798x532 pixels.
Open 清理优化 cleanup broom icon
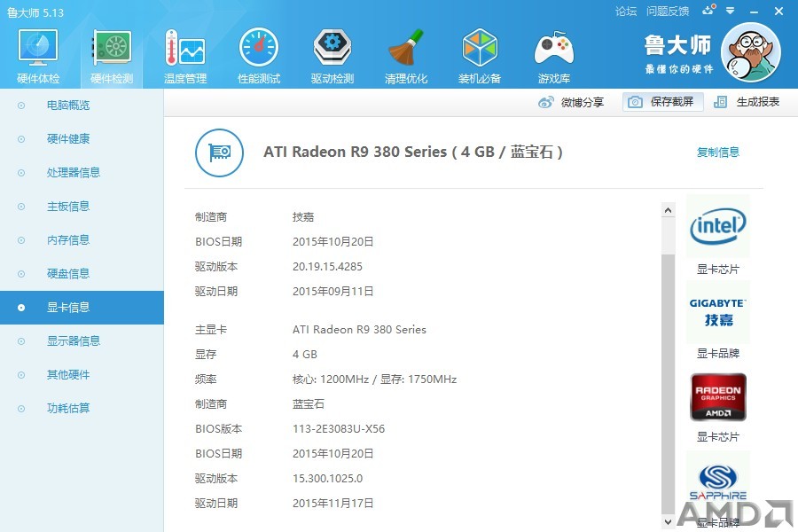coord(405,56)
